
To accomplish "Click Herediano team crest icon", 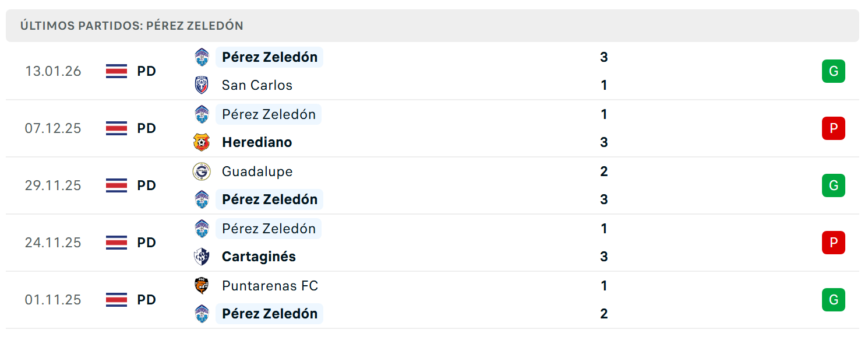I will coord(202,142).
